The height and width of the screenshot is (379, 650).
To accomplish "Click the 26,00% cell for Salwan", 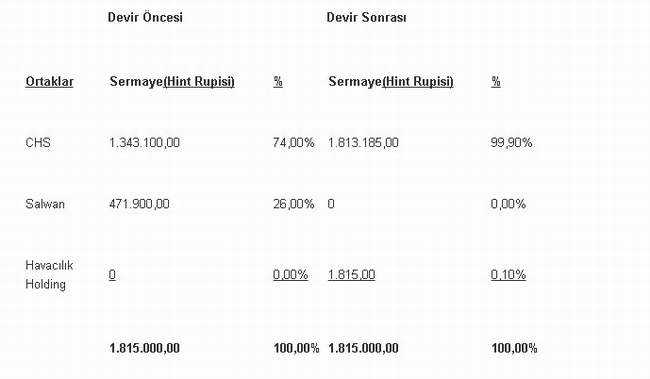I will [293, 204].
